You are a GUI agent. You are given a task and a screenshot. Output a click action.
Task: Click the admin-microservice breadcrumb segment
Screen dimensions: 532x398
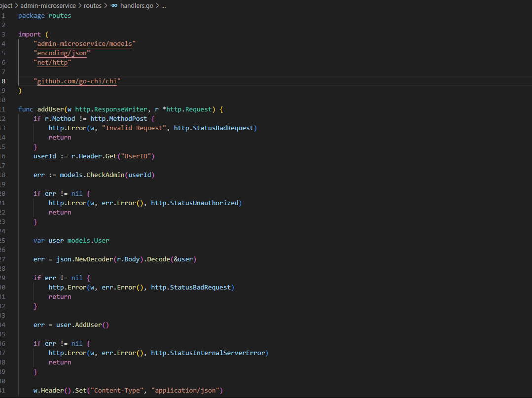pyautogui.click(x=48, y=6)
